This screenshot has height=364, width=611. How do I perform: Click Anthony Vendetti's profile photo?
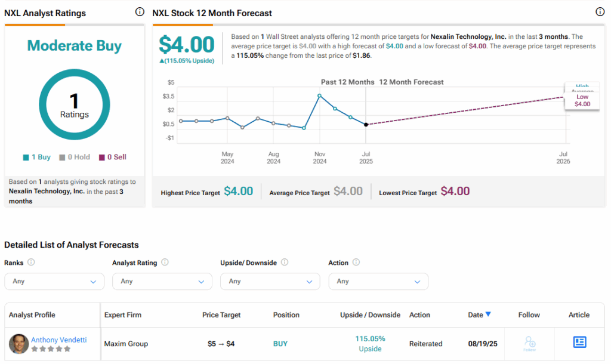(18, 344)
